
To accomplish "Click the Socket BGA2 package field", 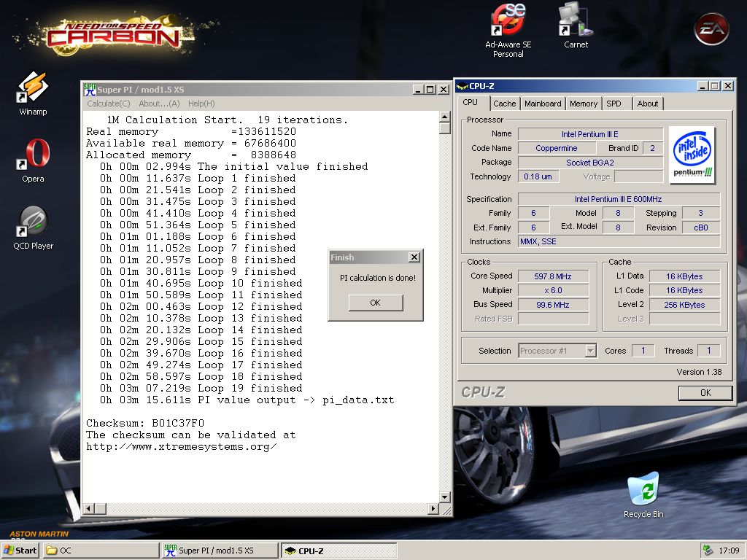I will coord(589,163).
